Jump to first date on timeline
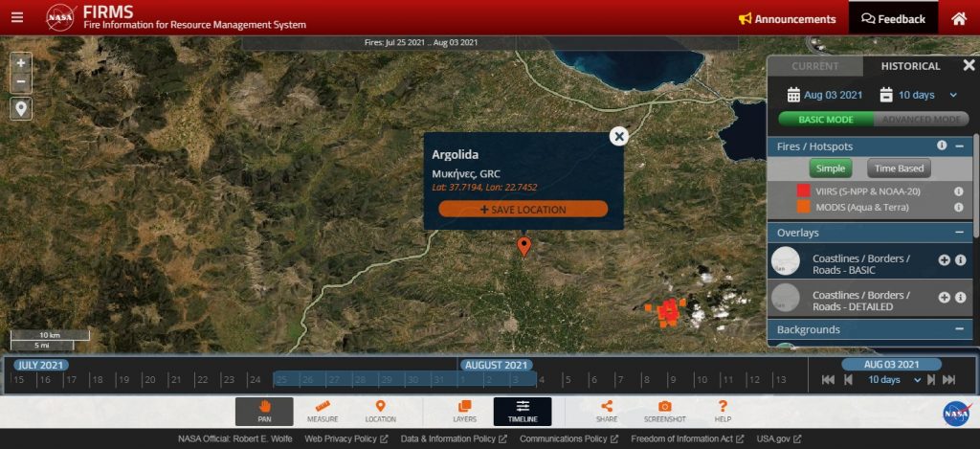 828,379
